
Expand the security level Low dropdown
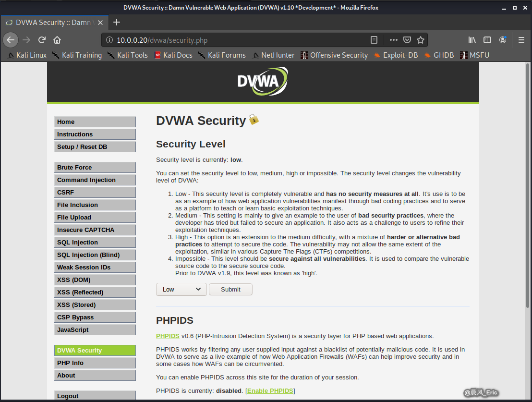tap(181, 290)
